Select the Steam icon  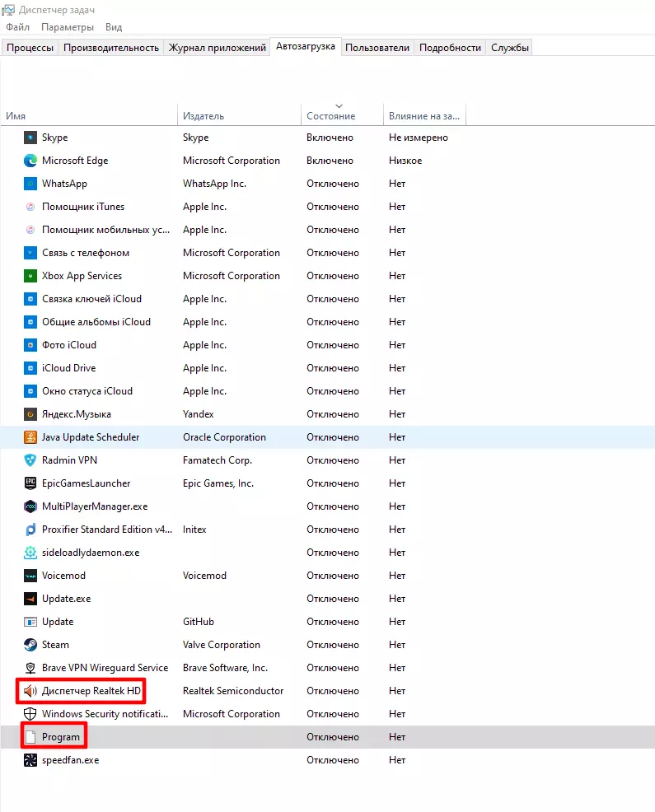(30, 645)
